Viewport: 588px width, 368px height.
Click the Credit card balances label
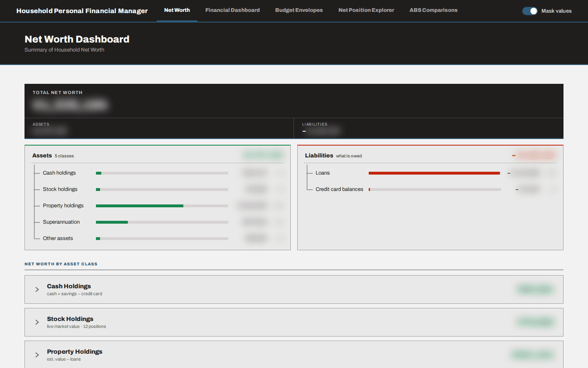tap(339, 189)
